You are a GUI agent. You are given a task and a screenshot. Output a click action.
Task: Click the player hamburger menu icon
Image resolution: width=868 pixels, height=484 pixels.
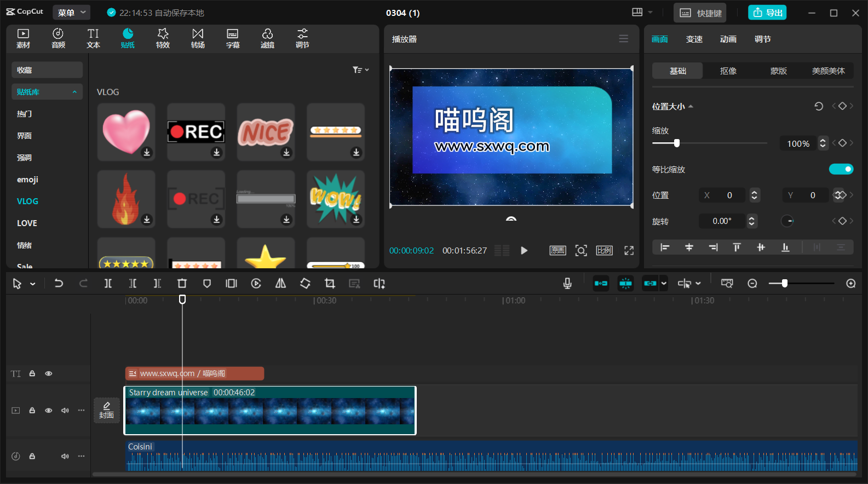[623, 39]
